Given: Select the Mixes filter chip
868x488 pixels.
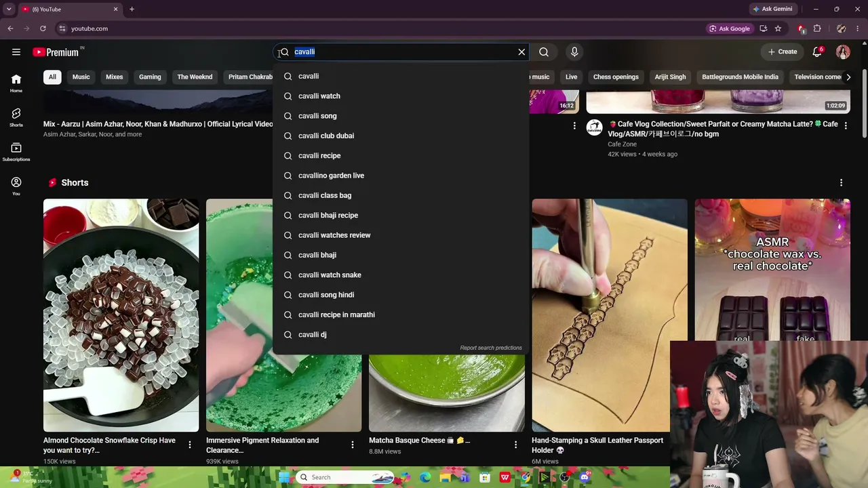Looking at the screenshot, I should (115, 77).
